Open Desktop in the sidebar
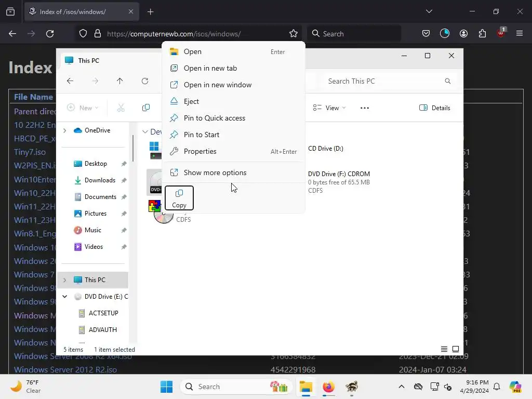 coord(96,164)
